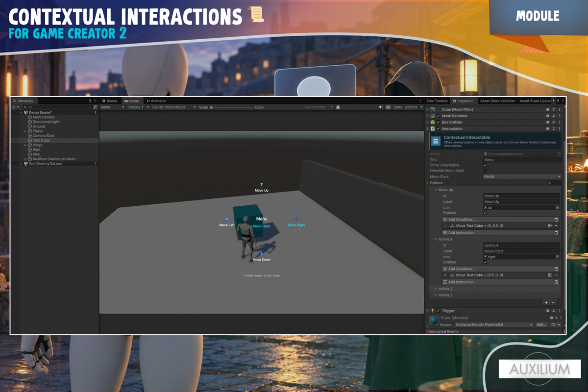
Task: Open Hierarchy search-by-type icon
Action: point(95,107)
